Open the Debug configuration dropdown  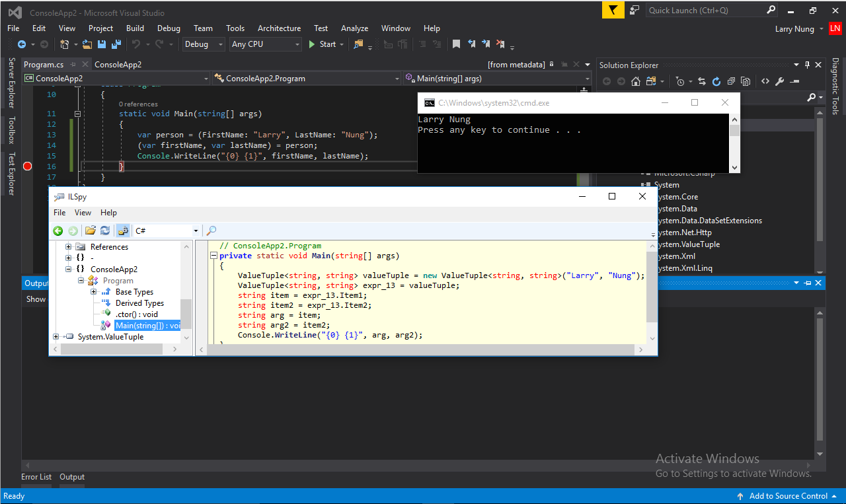pos(203,44)
